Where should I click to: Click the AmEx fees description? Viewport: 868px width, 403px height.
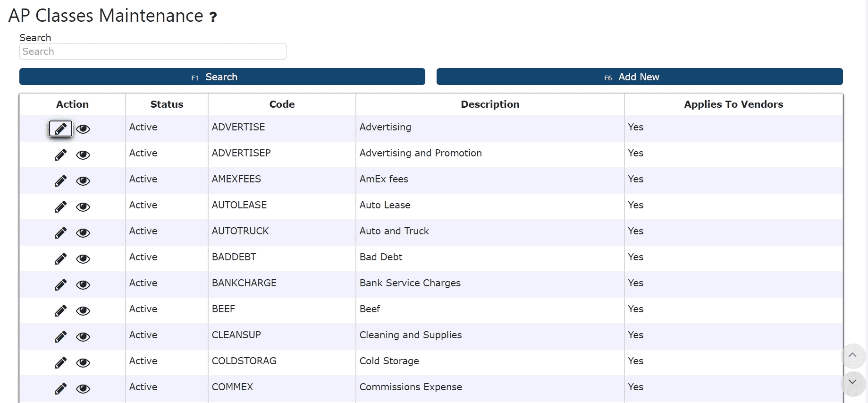tap(384, 179)
